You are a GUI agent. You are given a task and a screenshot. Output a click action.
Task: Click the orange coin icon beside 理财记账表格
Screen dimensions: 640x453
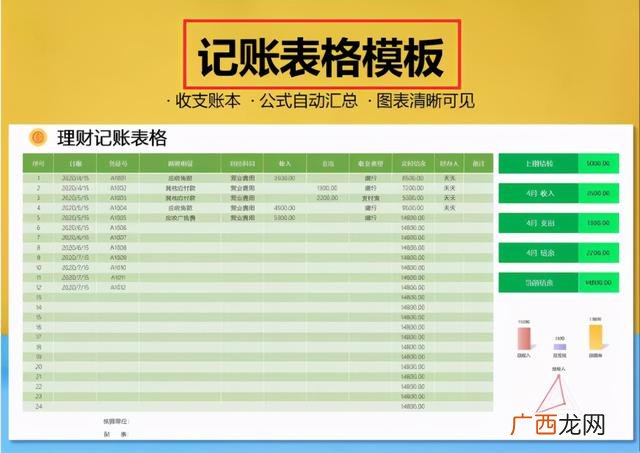pyautogui.click(x=38, y=137)
